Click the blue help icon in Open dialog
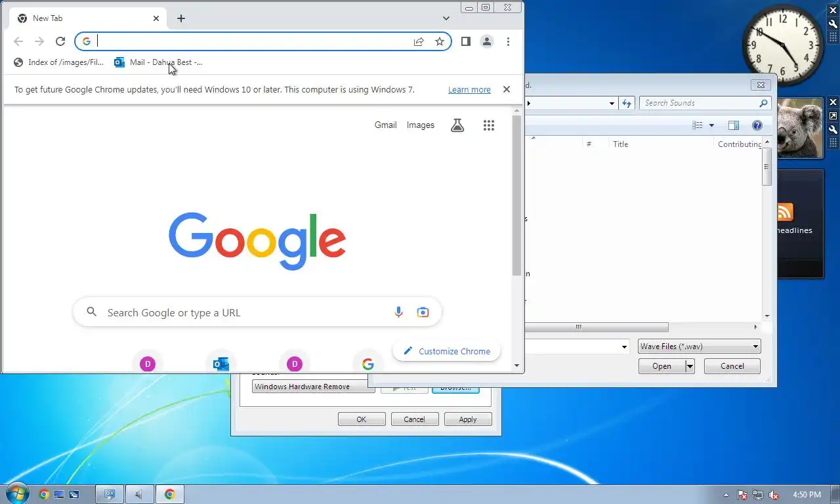Image resolution: width=840 pixels, height=504 pixels. point(757,125)
